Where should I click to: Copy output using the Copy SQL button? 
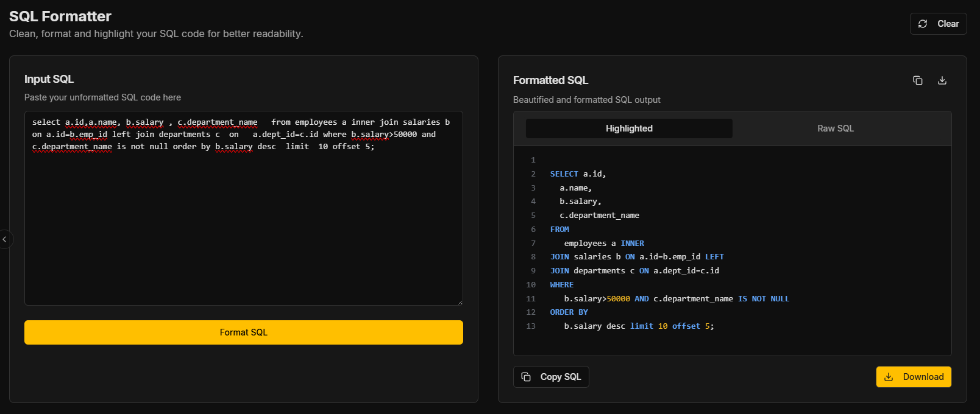point(551,377)
